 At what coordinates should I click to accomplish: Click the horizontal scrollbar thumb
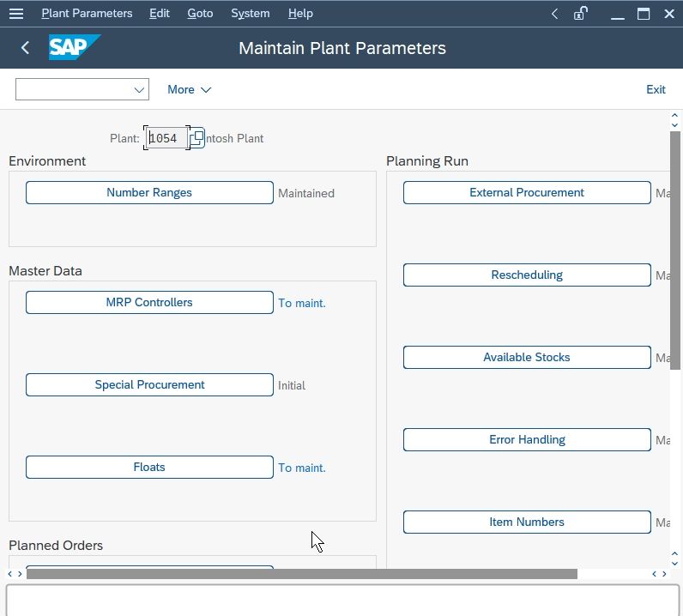302,574
